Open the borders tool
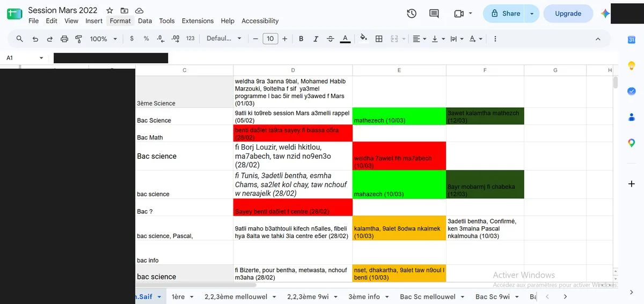This screenshot has height=304, width=644. click(379, 39)
